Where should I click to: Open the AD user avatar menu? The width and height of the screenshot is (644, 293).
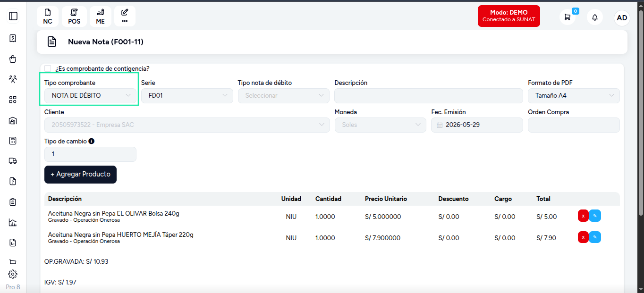(x=622, y=17)
